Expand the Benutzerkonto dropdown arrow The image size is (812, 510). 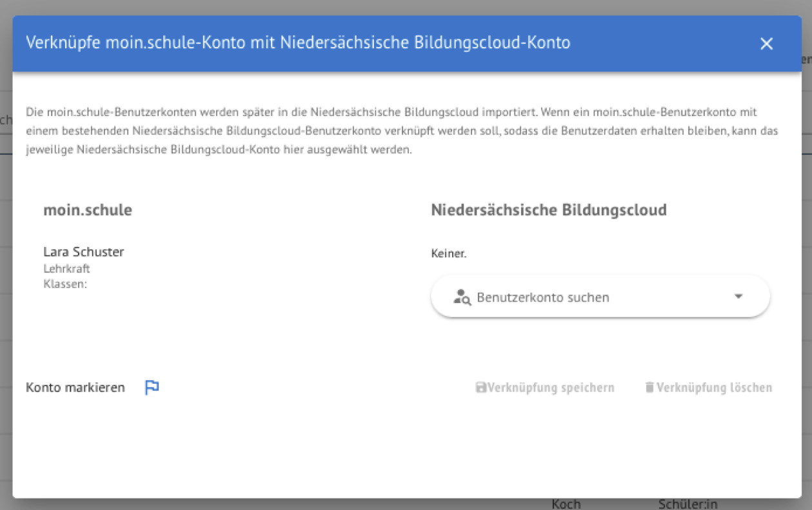coord(738,297)
